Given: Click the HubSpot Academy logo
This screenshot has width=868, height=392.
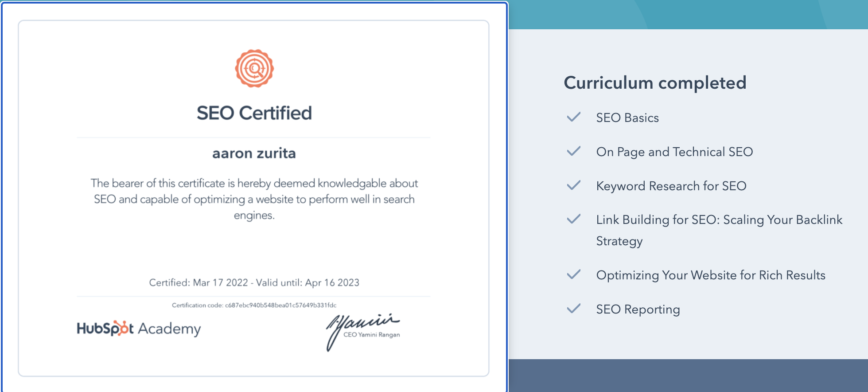Looking at the screenshot, I should pyautogui.click(x=139, y=329).
